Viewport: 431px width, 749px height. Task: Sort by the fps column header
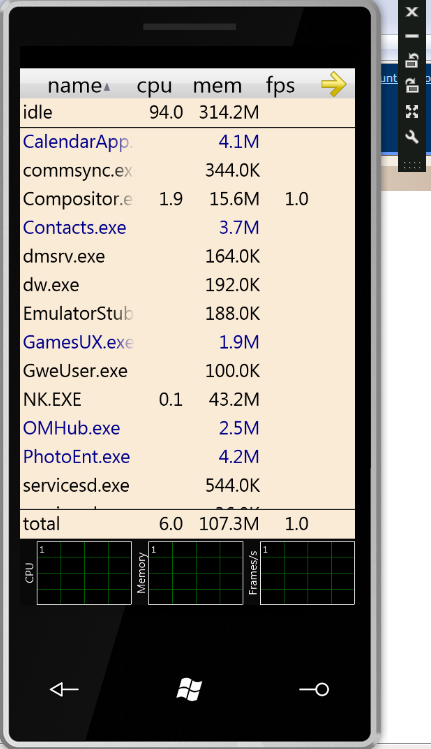[280, 86]
